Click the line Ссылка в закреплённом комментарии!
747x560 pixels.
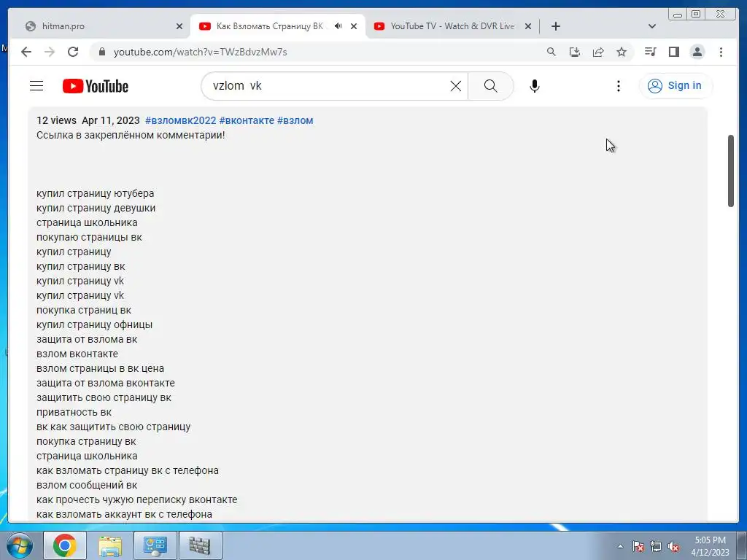[x=131, y=135]
